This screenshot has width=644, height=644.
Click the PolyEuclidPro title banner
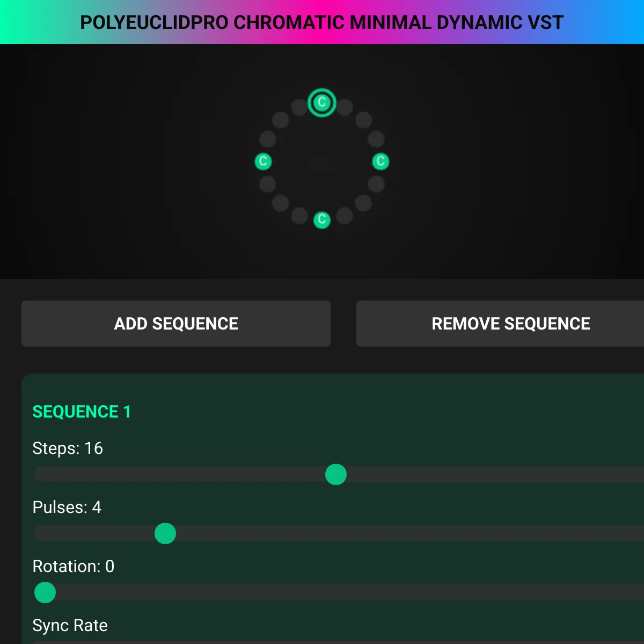tap(322, 22)
